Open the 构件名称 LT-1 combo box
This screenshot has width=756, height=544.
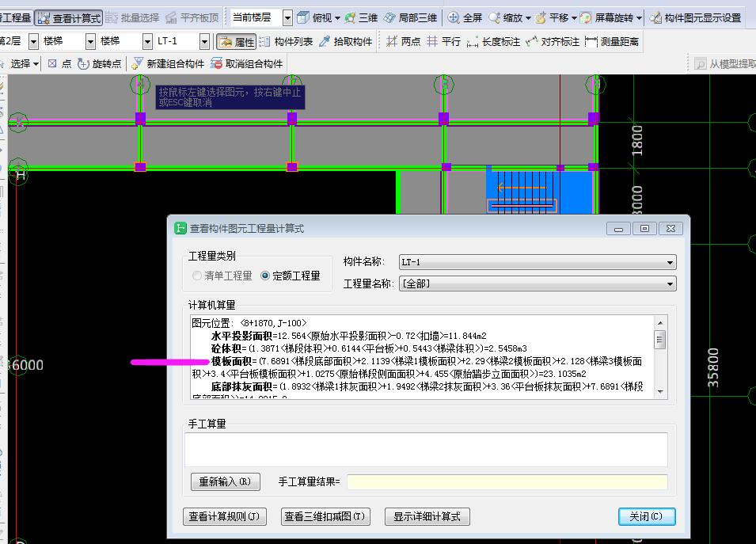click(x=538, y=262)
